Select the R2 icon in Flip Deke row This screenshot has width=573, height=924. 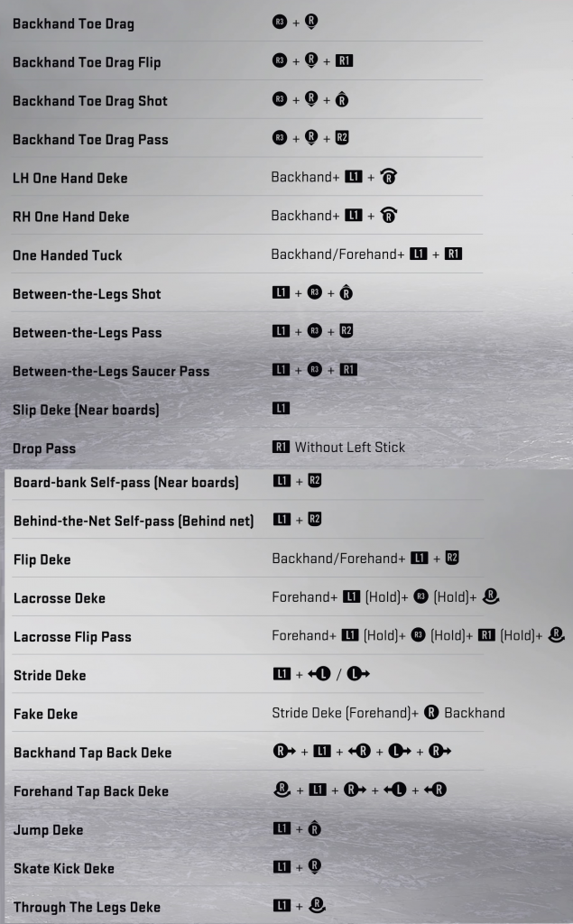(x=452, y=559)
